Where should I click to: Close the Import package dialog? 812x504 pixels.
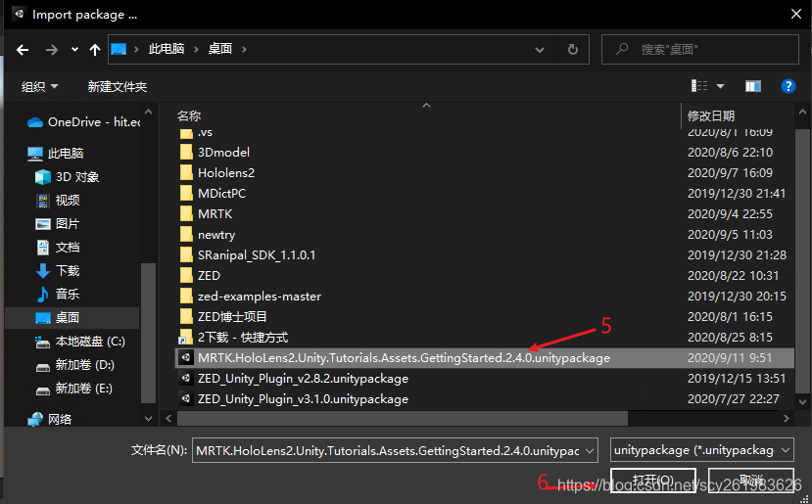(x=796, y=14)
